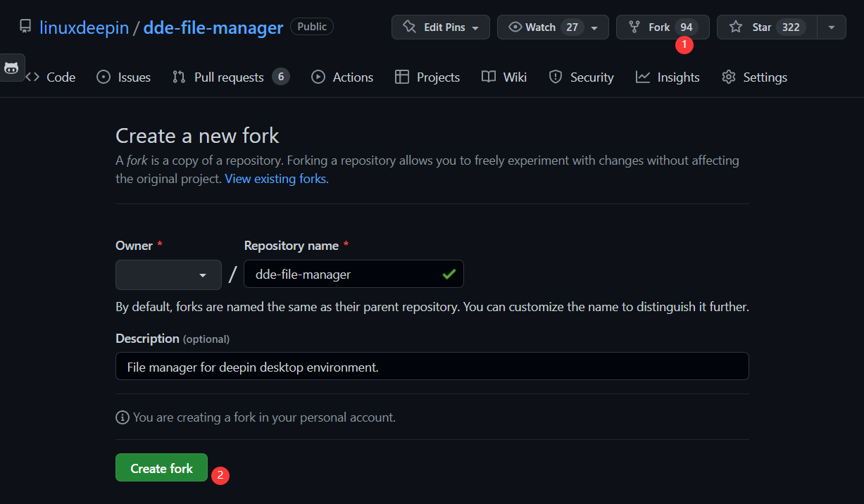Open the repository Settings tab
Image resolution: width=864 pixels, height=504 pixels.
coord(755,77)
